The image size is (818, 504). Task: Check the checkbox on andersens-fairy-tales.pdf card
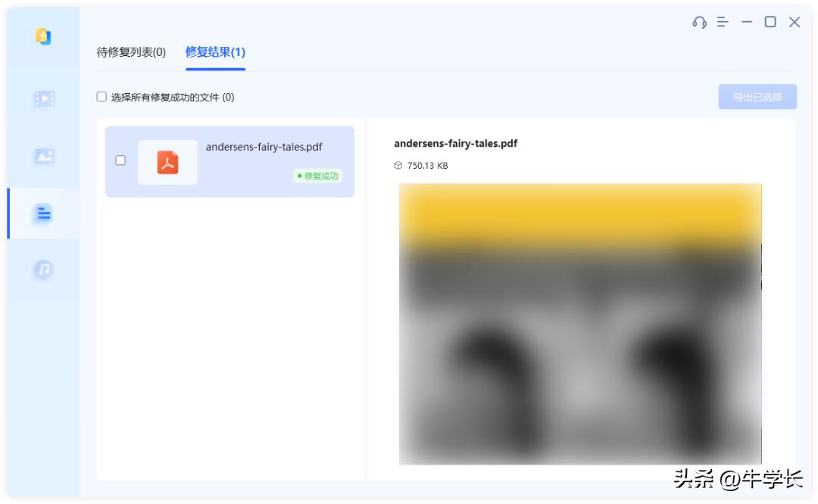point(119,161)
